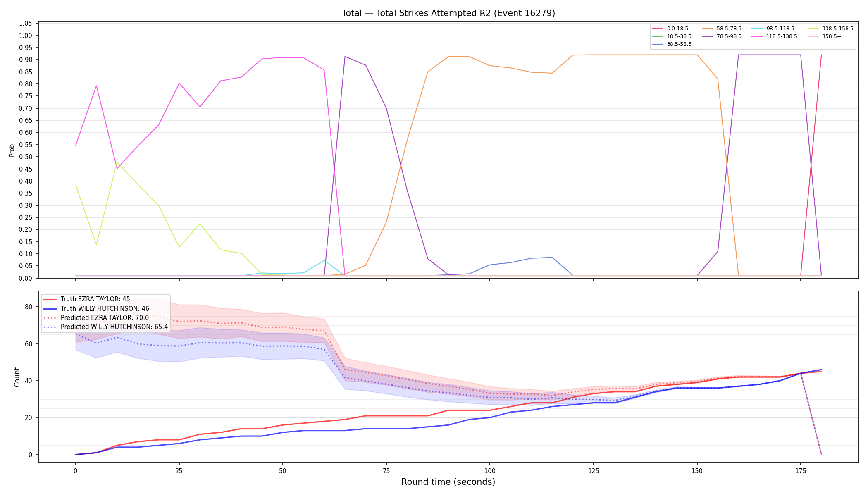Click the 'Round time (seconds)' axis label

[x=448, y=482]
